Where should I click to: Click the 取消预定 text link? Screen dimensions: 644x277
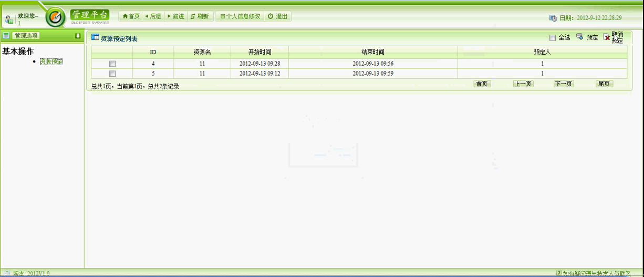click(x=618, y=37)
